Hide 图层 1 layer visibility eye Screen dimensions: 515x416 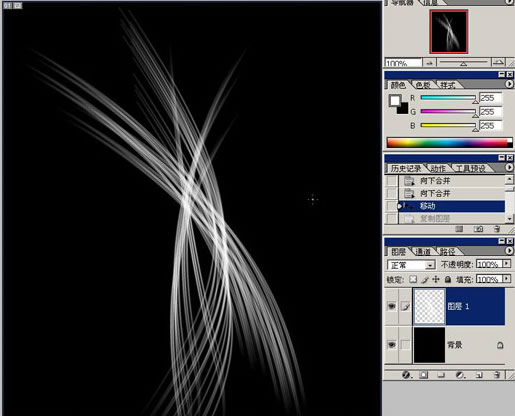(392, 306)
